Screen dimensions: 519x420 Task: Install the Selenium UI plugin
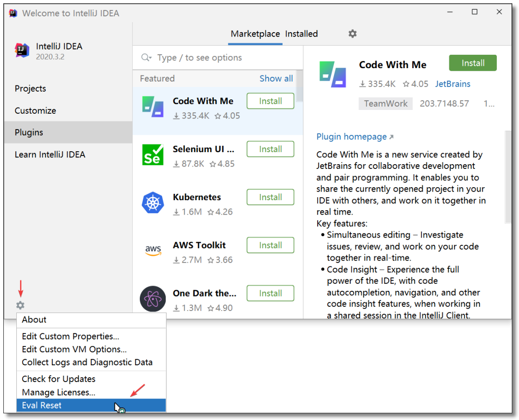[271, 149]
